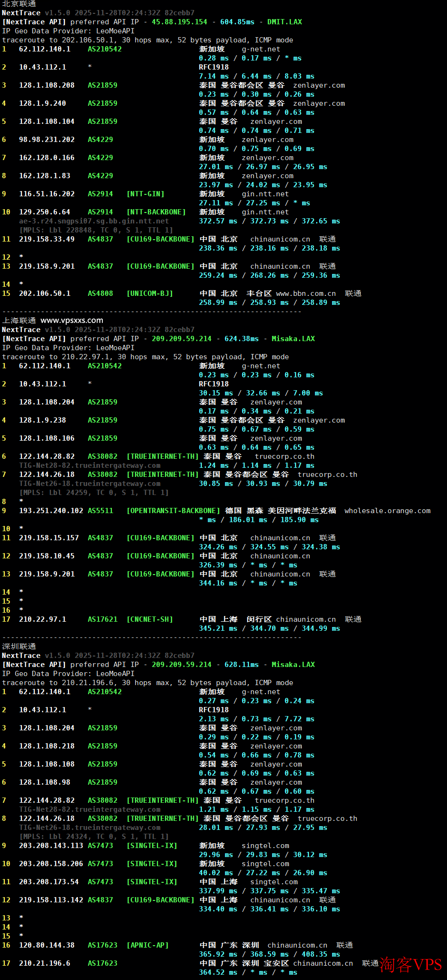Open the wholesale.orange.com domain text
The width and height of the screenshot is (447, 980).
coord(387,511)
